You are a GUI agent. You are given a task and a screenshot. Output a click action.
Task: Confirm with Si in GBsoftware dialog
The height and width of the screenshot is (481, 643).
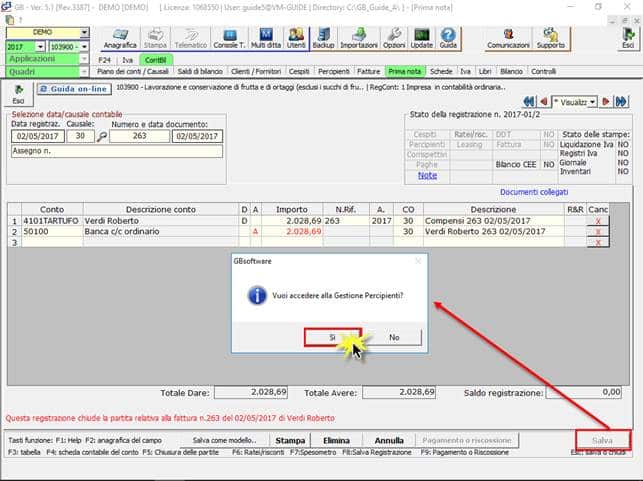(x=333, y=337)
